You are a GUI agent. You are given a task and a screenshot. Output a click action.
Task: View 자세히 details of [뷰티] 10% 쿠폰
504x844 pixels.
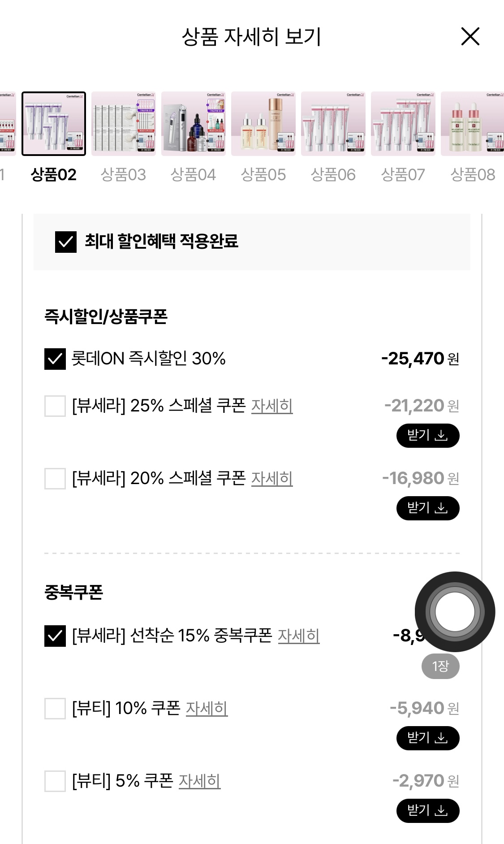(x=207, y=709)
